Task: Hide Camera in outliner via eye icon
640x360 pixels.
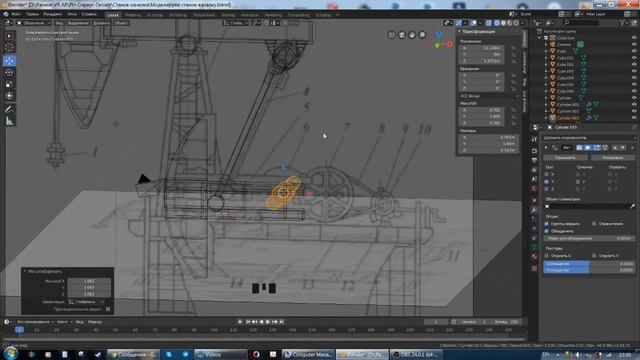Action: 634,44
